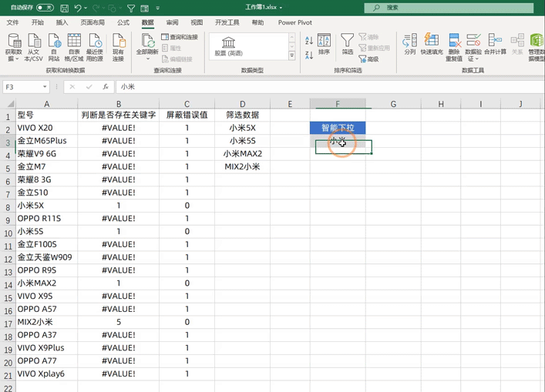
Task: Open the 页面布局 ribbon tab
Action: tap(93, 22)
